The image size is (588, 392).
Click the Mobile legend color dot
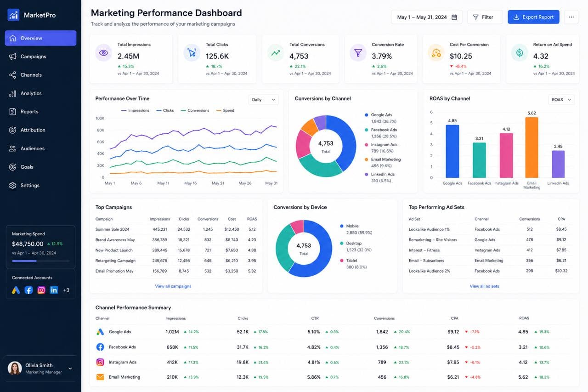click(342, 226)
